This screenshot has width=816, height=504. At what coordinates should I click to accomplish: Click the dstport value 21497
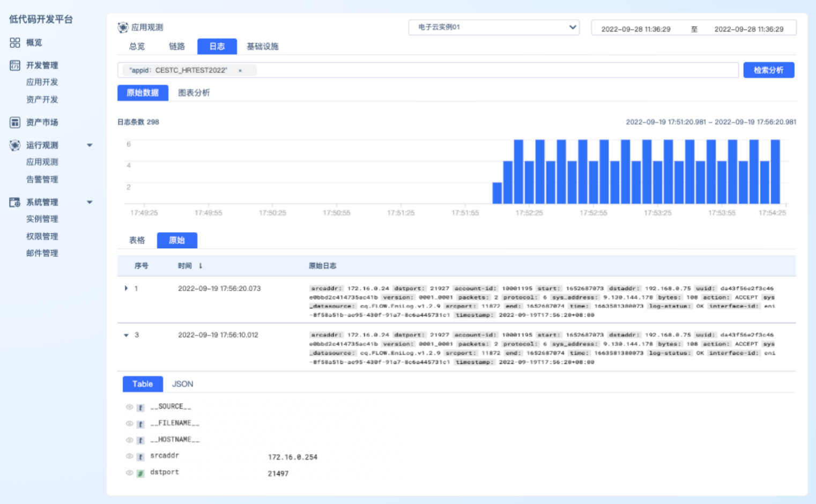tap(278, 473)
